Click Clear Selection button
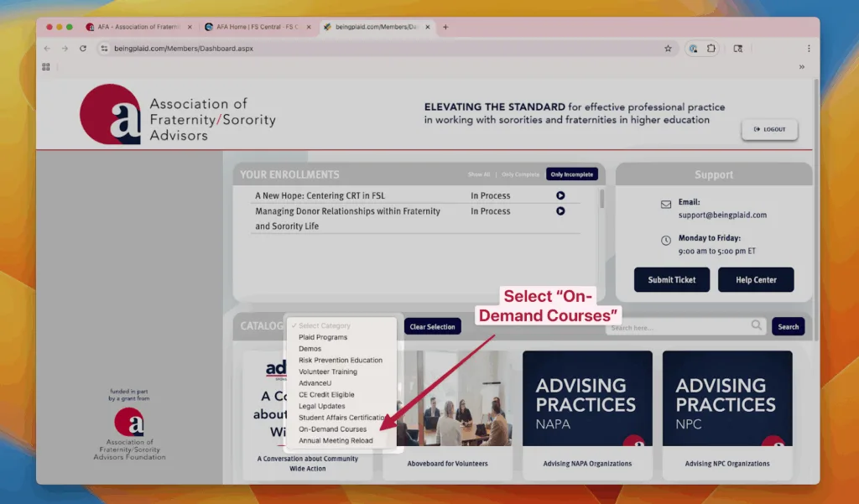Screen dimensions: 859x504 point(432,326)
